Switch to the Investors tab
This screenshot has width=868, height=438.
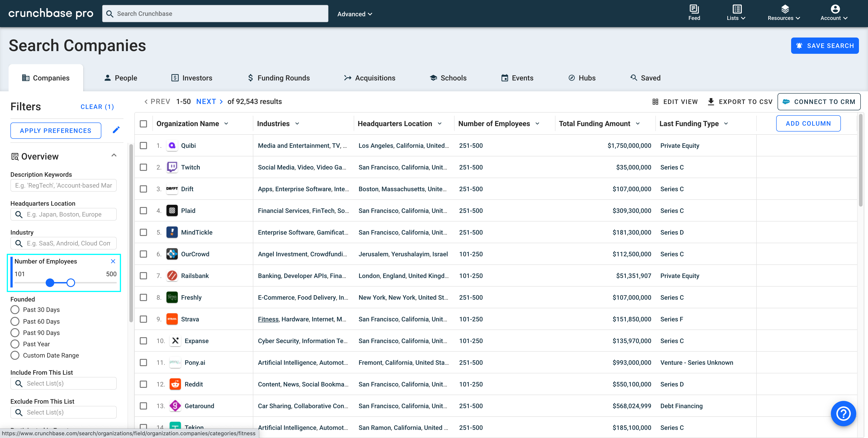pyautogui.click(x=192, y=78)
